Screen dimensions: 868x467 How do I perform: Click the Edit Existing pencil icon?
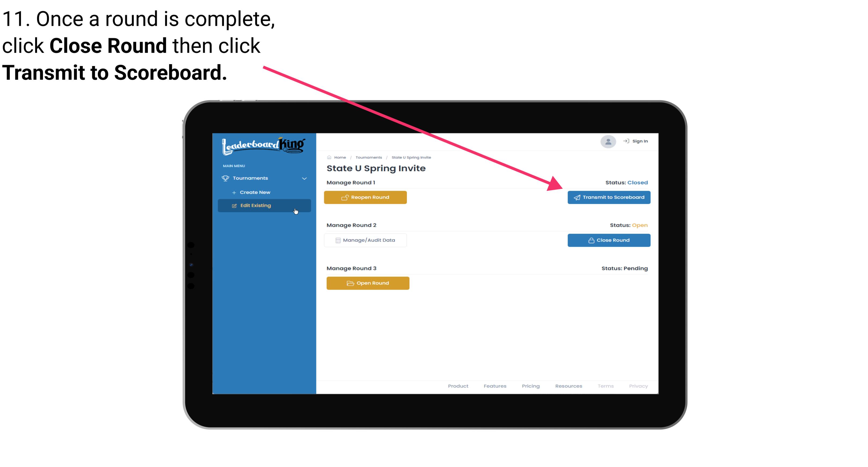234,205
